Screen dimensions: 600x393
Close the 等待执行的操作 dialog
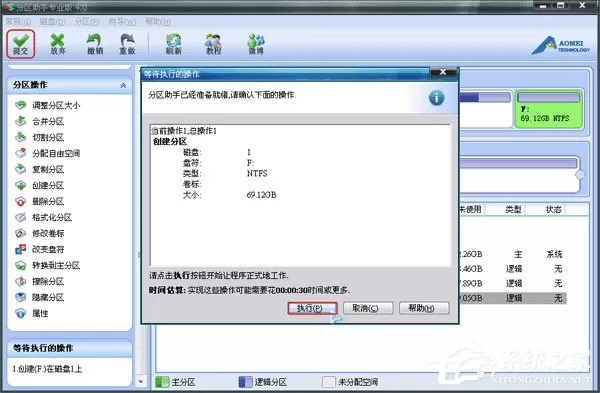[x=443, y=72]
